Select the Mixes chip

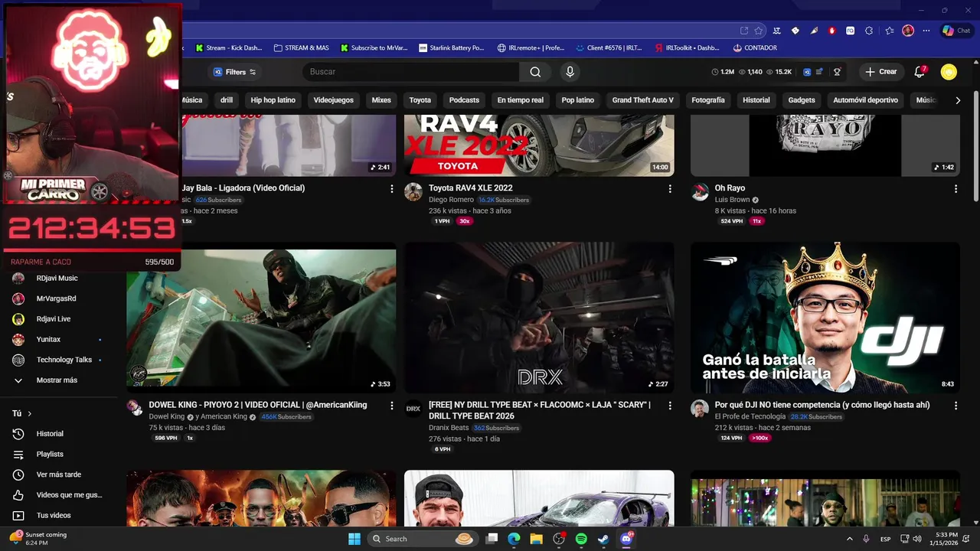point(381,100)
